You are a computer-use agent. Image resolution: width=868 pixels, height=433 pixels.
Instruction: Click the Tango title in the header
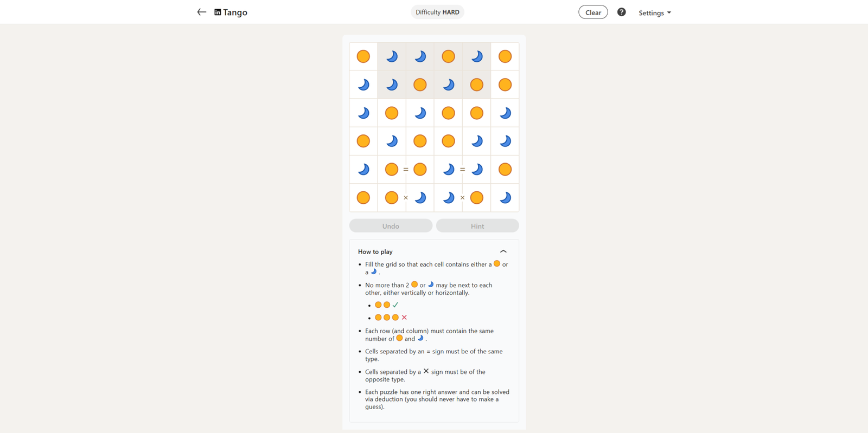pyautogui.click(x=235, y=12)
